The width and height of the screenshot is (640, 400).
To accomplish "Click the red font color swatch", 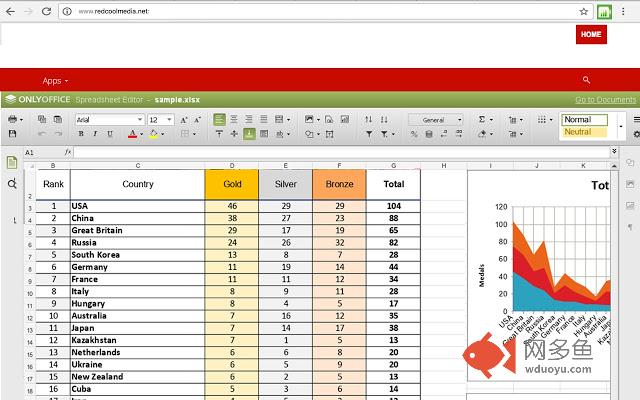I will coord(133,133).
